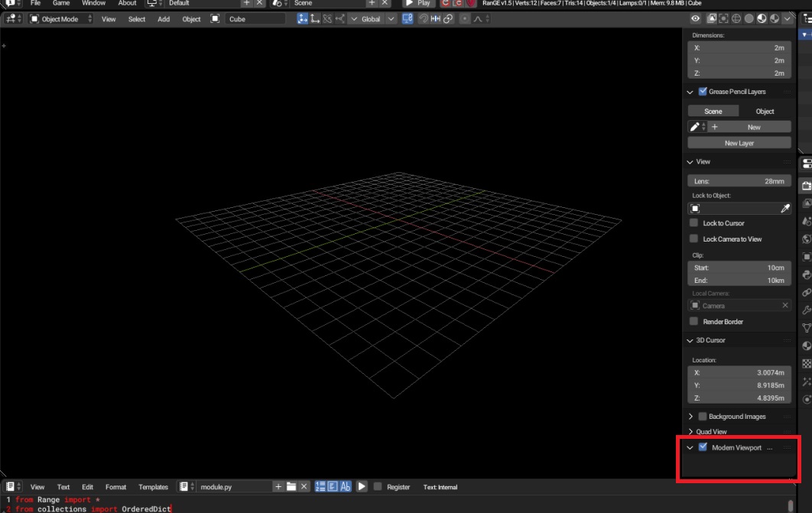812x513 pixels.
Task: Select wireframe globe shading icon
Action: [736, 18]
